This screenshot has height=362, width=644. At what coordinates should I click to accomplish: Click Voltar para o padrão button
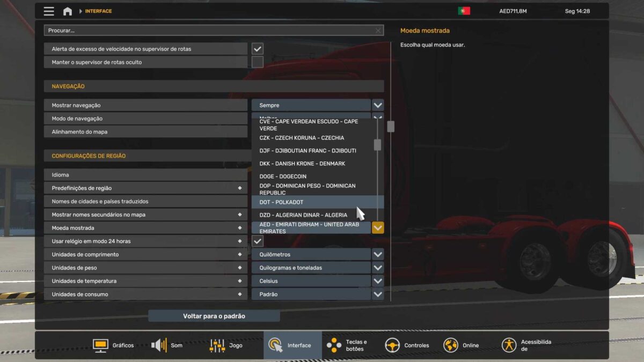coord(214,316)
